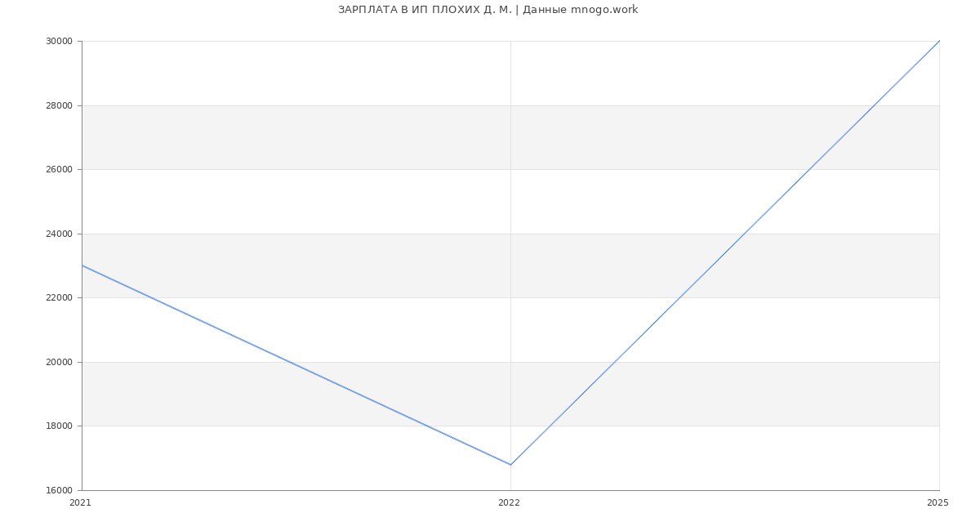Click the vertical 2022 gridline above the line
Screen dimensions: 980x531
510,204
